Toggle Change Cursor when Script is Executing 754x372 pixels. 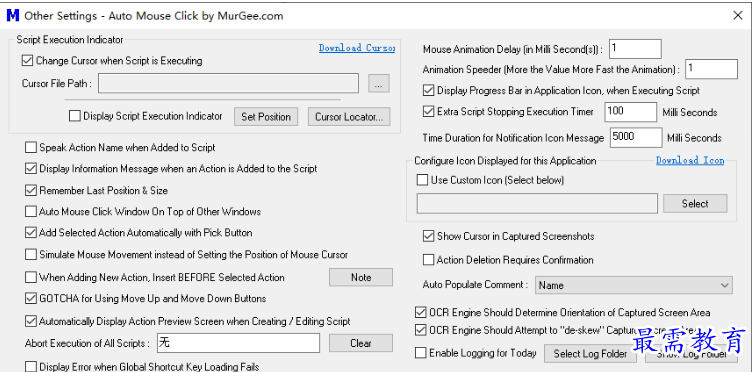pyautogui.click(x=27, y=61)
